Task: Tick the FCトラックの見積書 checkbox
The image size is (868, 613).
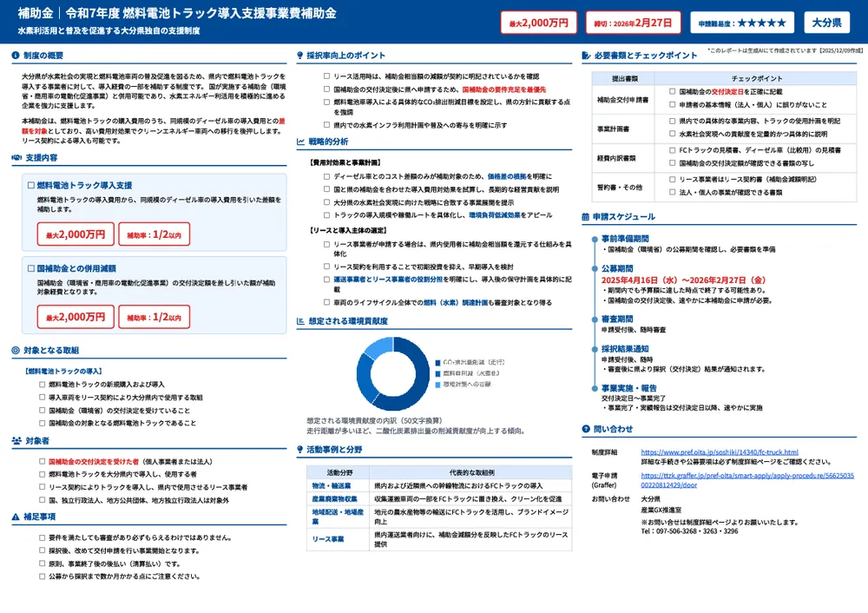Action: pos(673,150)
